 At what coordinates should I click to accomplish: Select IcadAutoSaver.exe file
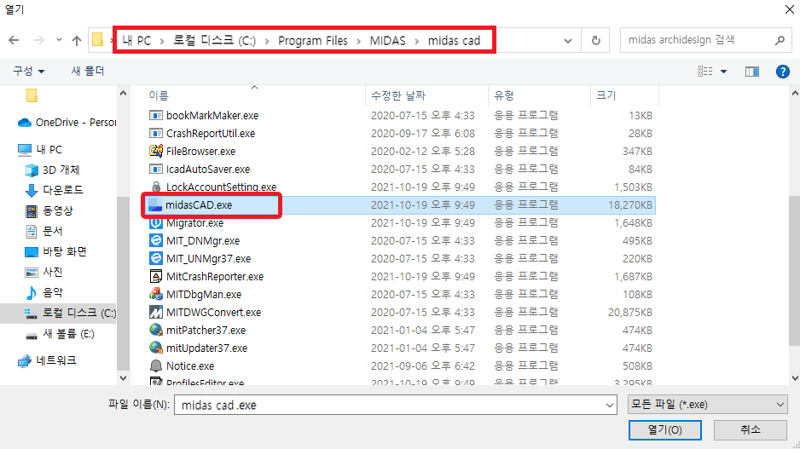click(x=208, y=169)
